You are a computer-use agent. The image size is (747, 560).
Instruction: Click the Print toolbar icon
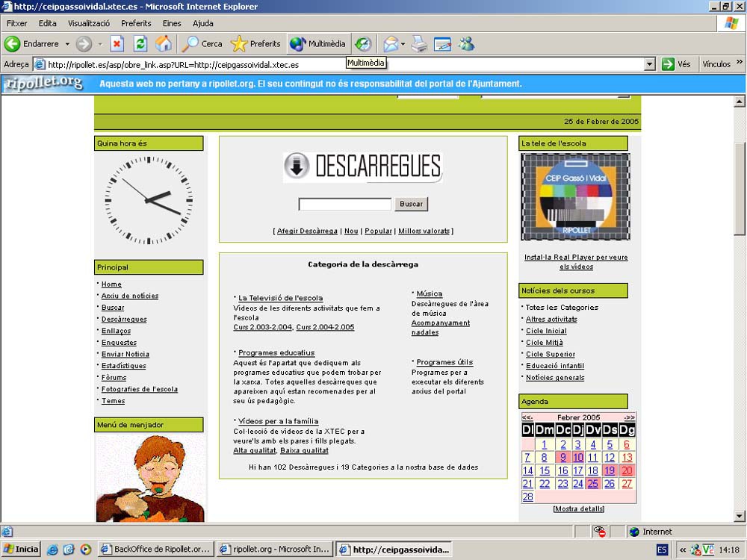pos(420,44)
